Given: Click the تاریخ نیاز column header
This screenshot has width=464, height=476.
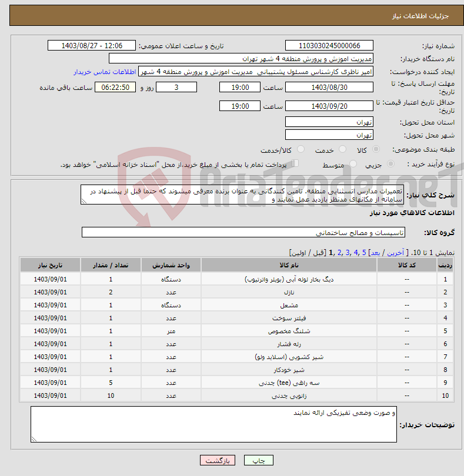Looking at the screenshot, I should (x=50, y=265).
